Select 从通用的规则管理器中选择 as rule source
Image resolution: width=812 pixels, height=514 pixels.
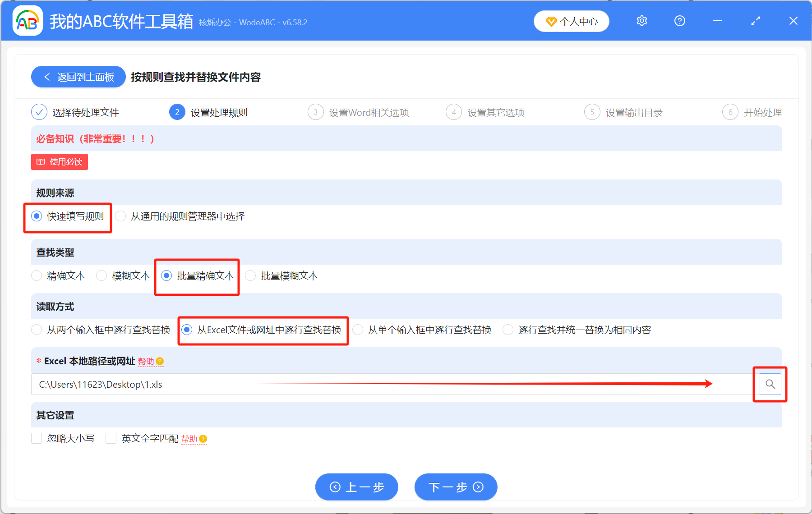point(120,216)
